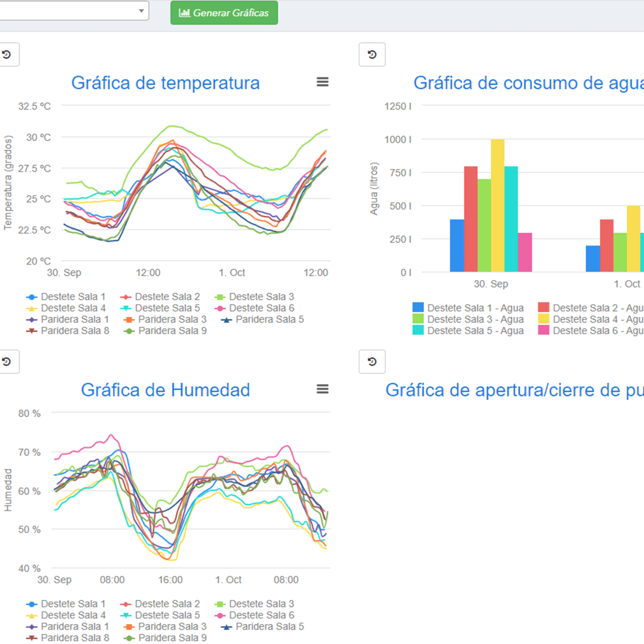Click the red bar for 1. Oct
The width and height of the screenshot is (644, 644).
pyautogui.click(x=607, y=246)
